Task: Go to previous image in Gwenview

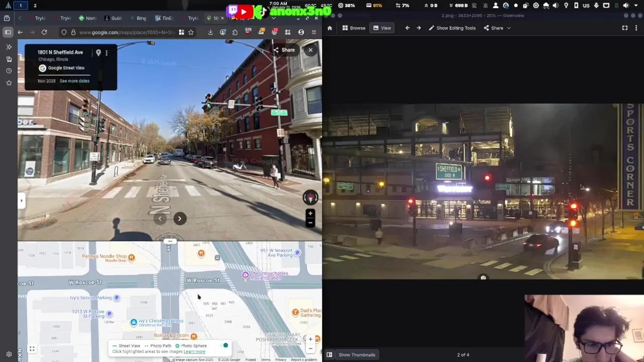Action: point(408,28)
